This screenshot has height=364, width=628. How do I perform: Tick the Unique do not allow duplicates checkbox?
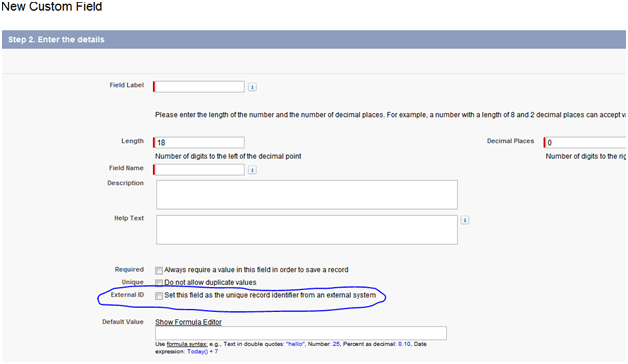pyautogui.click(x=159, y=283)
